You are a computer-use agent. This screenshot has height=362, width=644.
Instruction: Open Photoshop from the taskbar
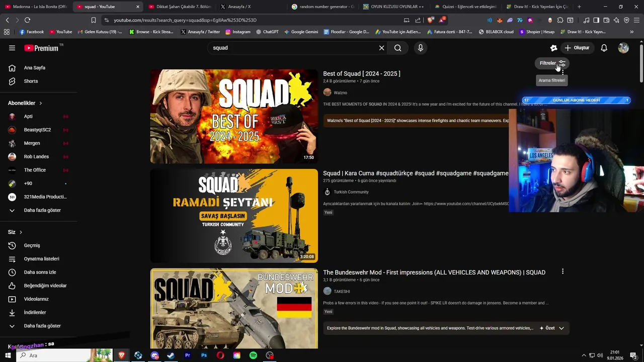(204, 355)
